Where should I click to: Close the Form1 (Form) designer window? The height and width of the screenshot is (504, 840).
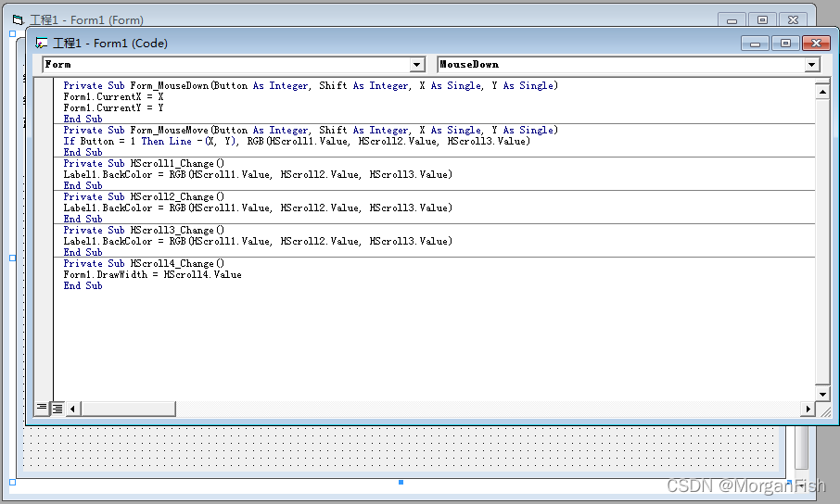[x=793, y=20]
